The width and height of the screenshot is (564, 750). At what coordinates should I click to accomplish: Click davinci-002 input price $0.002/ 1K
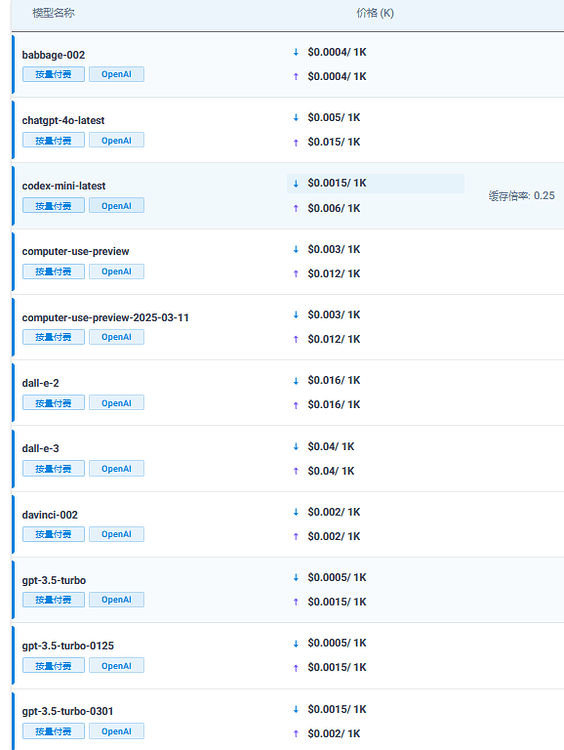[x=334, y=512]
